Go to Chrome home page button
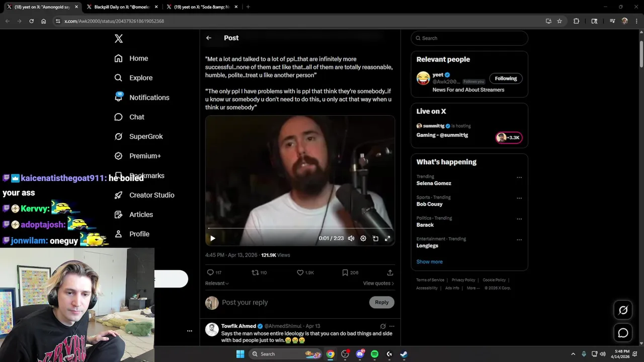644x362 pixels. 43,21
